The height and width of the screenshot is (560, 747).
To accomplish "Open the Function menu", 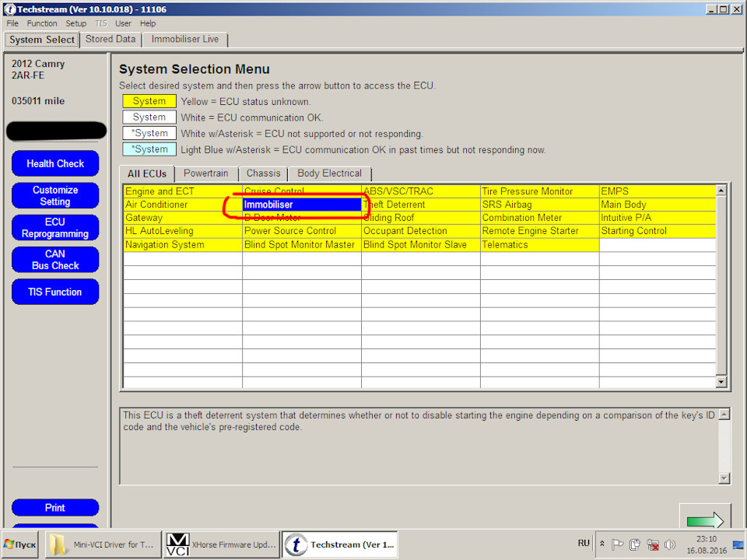I will coord(42,23).
